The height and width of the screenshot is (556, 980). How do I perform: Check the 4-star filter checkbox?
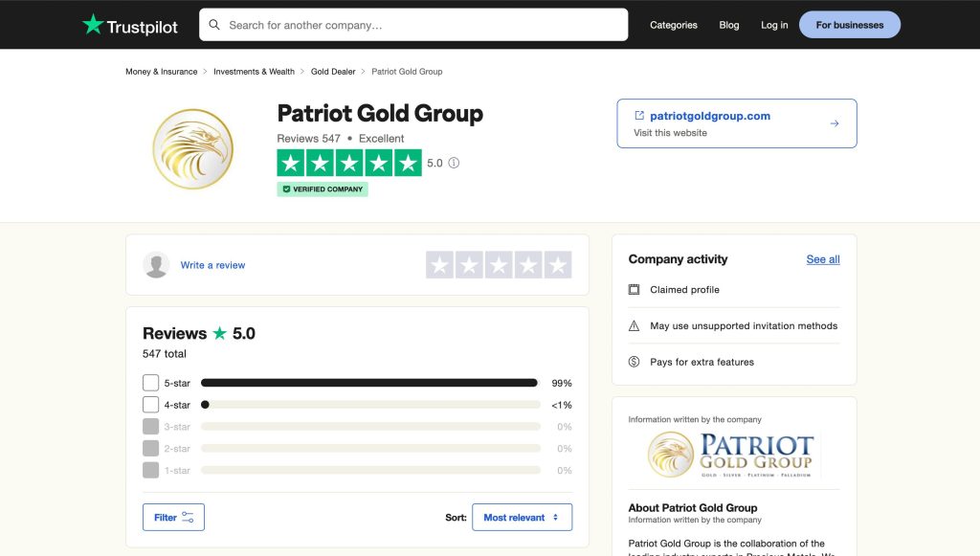pos(150,405)
